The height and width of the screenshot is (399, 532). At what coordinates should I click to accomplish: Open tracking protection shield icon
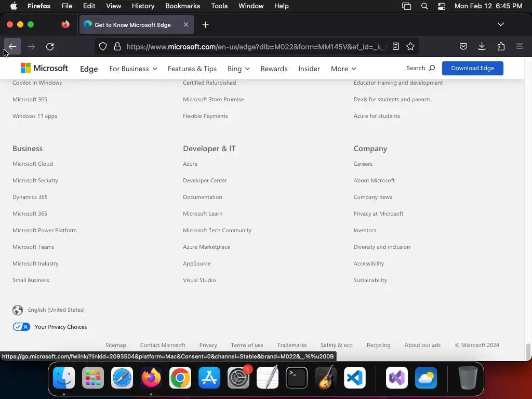pyautogui.click(x=103, y=46)
